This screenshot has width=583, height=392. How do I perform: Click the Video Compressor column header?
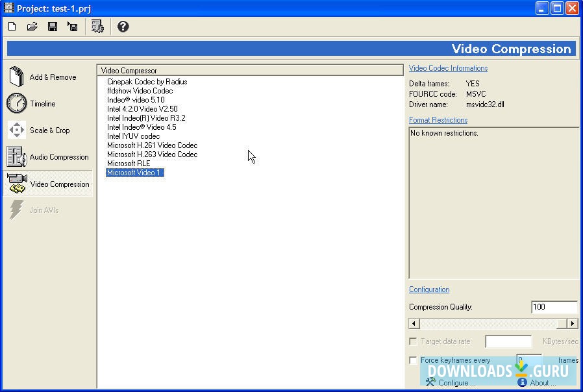[250, 70]
